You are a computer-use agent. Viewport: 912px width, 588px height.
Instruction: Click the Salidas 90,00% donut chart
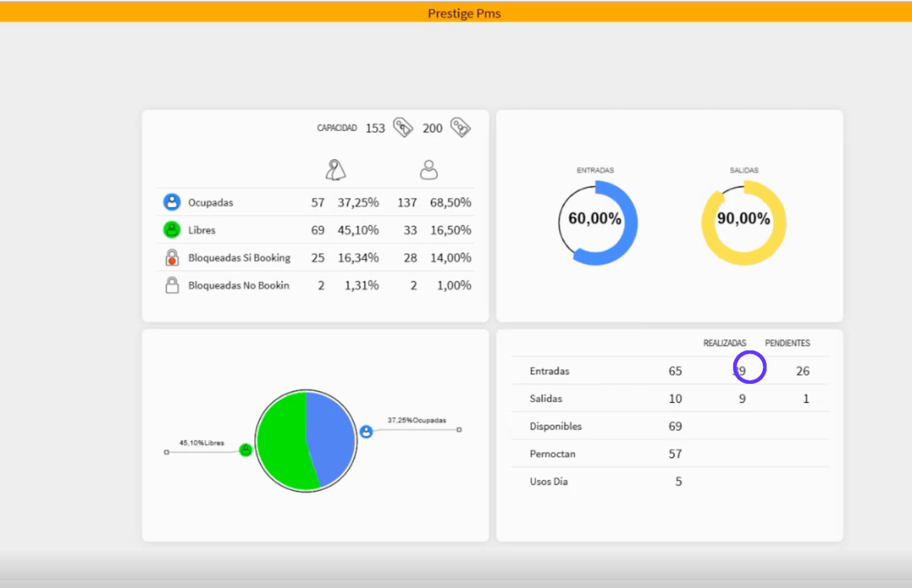coord(744,223)
